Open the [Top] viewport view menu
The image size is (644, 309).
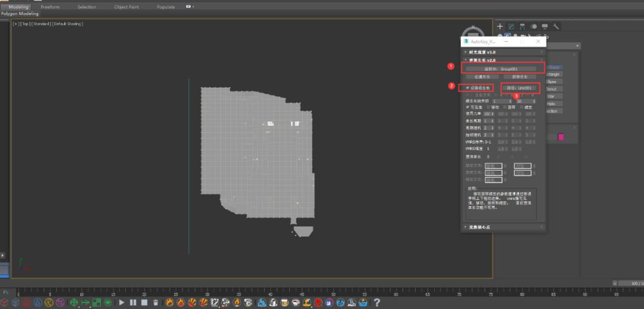(24, 24)
